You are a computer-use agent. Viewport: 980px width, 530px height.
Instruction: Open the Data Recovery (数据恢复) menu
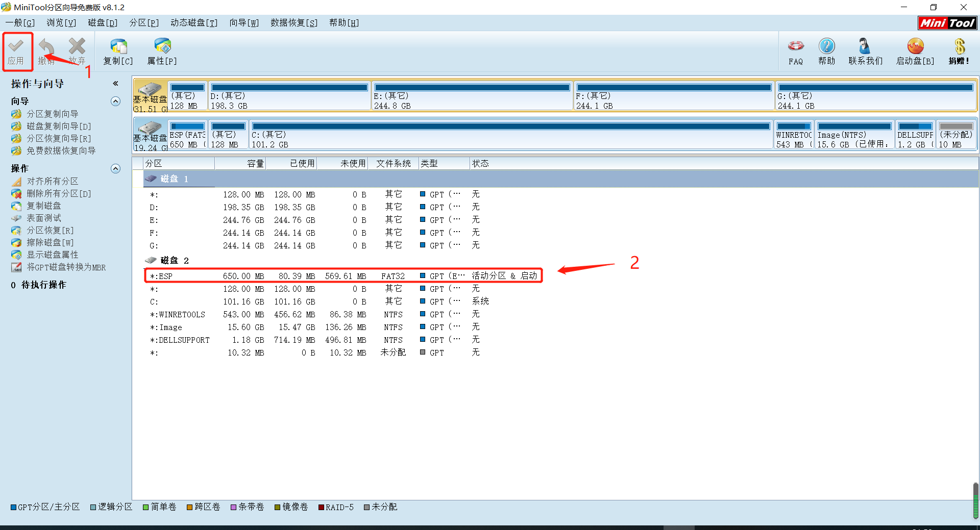[294, 23]
